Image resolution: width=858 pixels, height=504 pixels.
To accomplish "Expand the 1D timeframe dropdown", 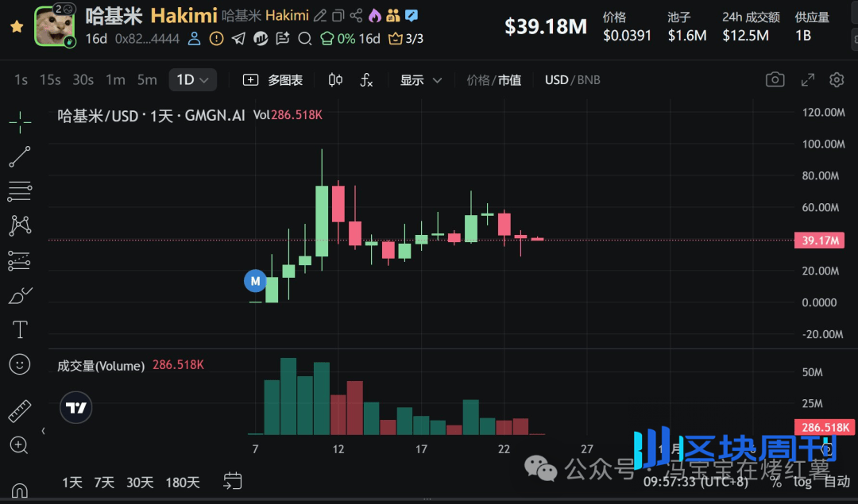I will click(x=192, y=79).
